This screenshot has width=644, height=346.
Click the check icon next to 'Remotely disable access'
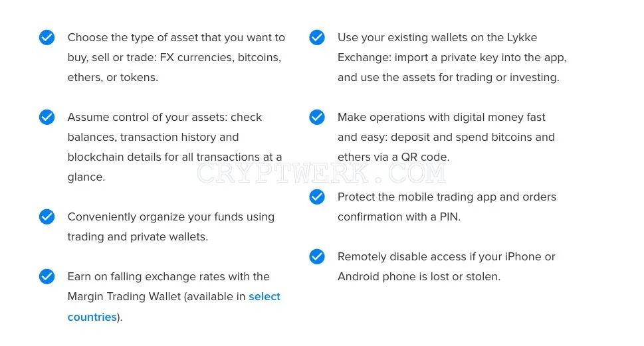pos(317,256)
